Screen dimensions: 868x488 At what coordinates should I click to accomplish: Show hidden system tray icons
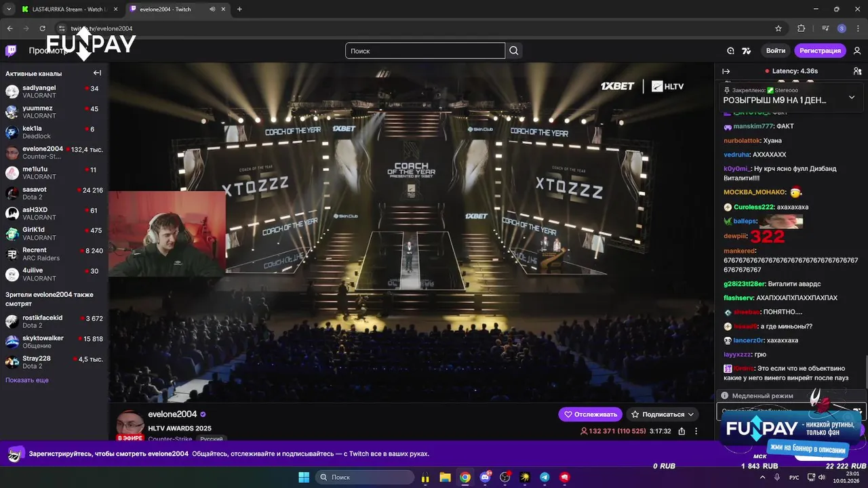(x=762, y=477)
